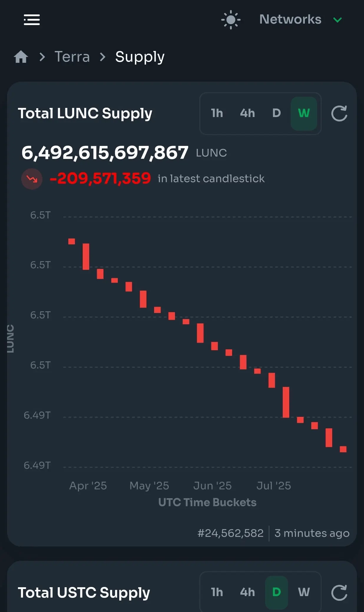Viewport: 364px width, 612px height.
Task: Open block number #24,562,582
Action: point(230,533)
